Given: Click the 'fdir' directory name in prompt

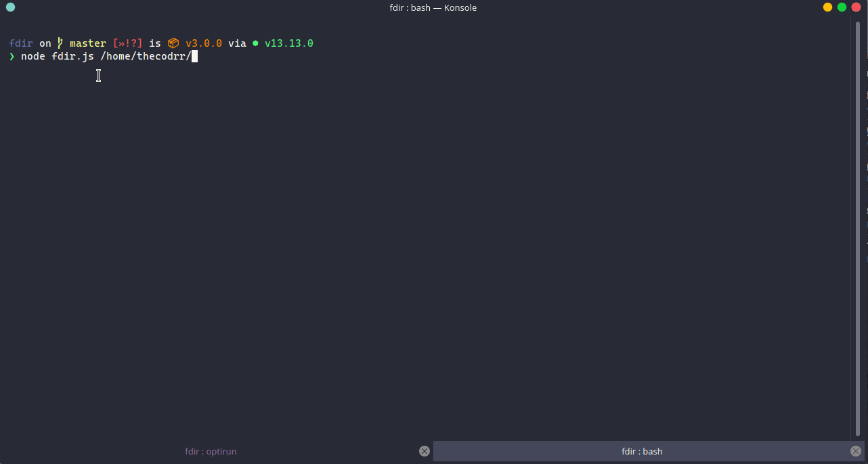Looking at the screenshot, I should click(21, 43).
